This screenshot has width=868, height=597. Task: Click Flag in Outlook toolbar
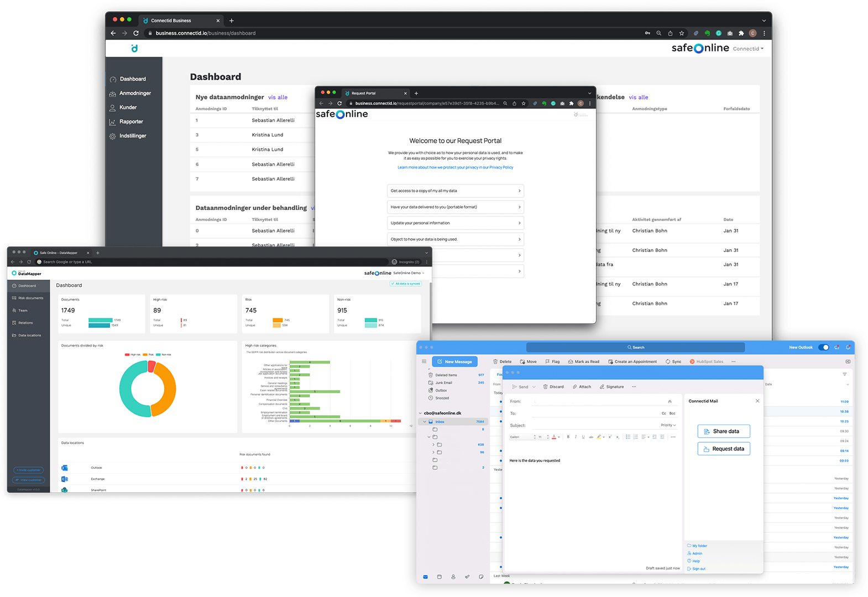[x=552, y=362]
